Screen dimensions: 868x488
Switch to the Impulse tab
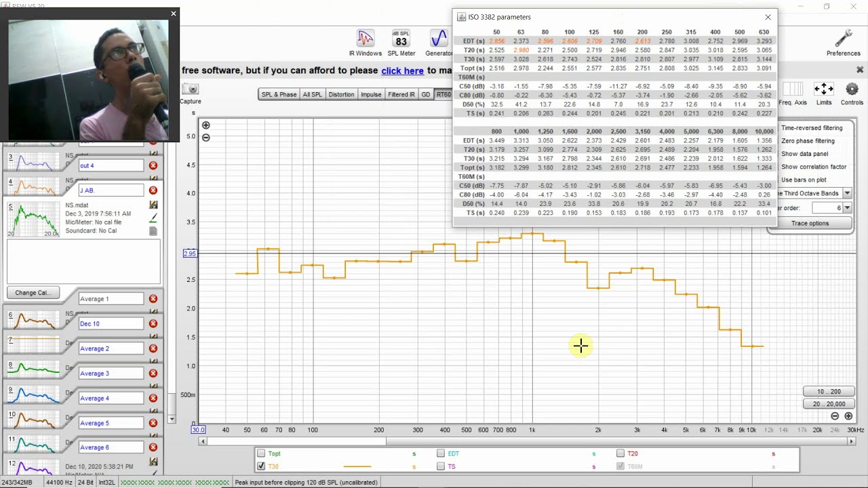371,94
